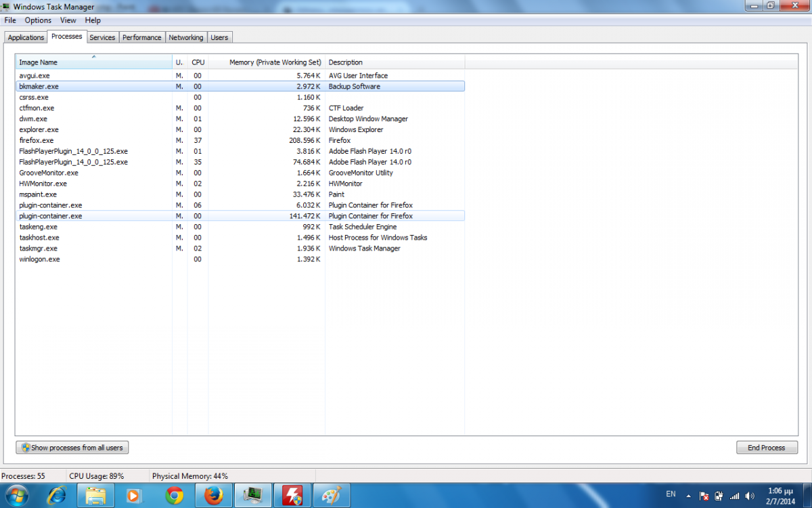812x508 pixels.
Task: Sort by the CPU column header
Action: [x=198, y=62]
